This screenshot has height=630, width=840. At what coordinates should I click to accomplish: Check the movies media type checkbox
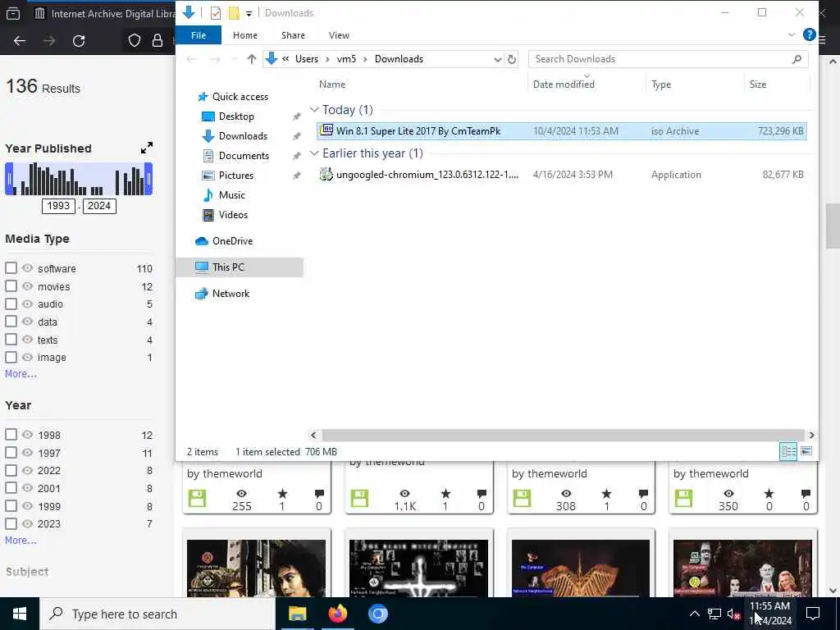pos(11,286)
